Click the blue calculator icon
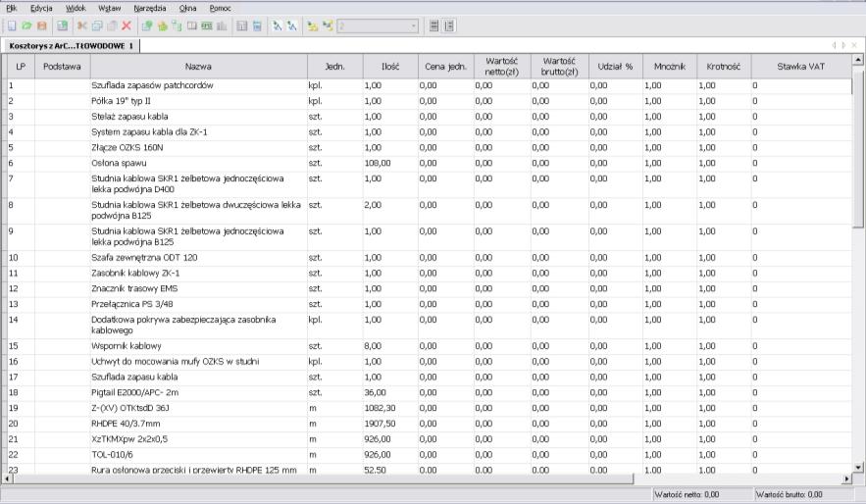Viewport: 866px width, 504px height. pyautogui.click(x=257, y=25)
